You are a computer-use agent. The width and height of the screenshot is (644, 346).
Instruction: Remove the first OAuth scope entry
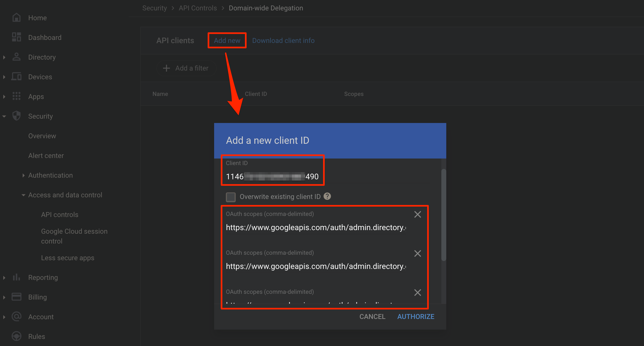(x=418, y=215)
